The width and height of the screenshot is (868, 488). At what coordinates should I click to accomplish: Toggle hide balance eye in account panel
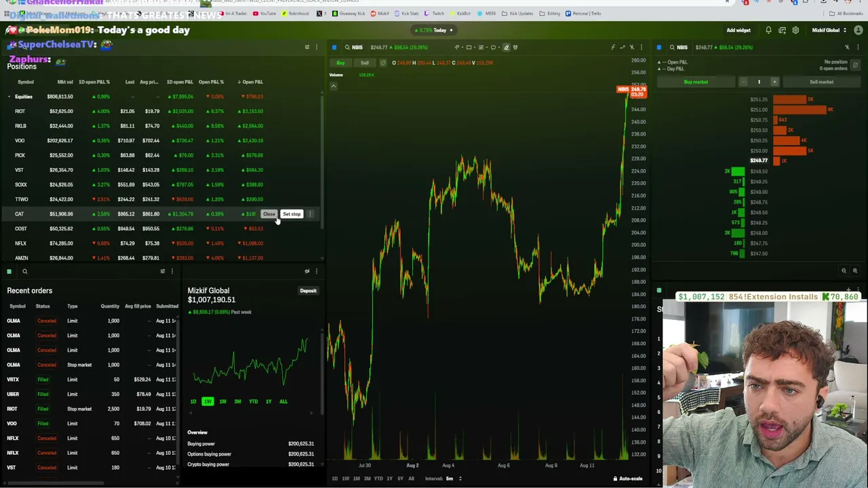tap(307, 272)
